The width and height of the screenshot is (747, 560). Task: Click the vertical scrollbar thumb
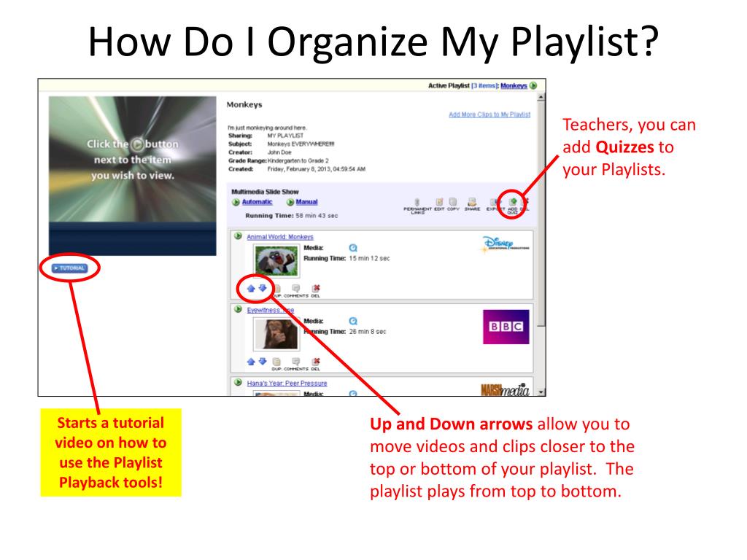(x=541, y=214)
